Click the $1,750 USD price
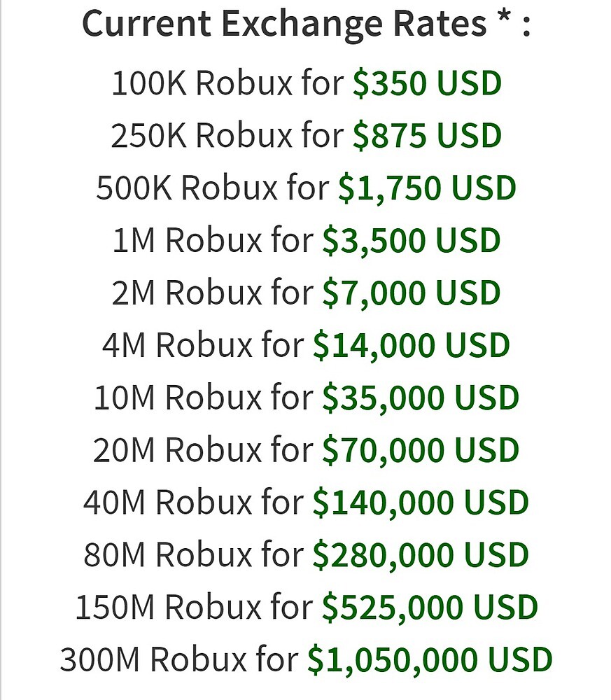Viewport: 611px width, 700px height. tap(427, 188)
